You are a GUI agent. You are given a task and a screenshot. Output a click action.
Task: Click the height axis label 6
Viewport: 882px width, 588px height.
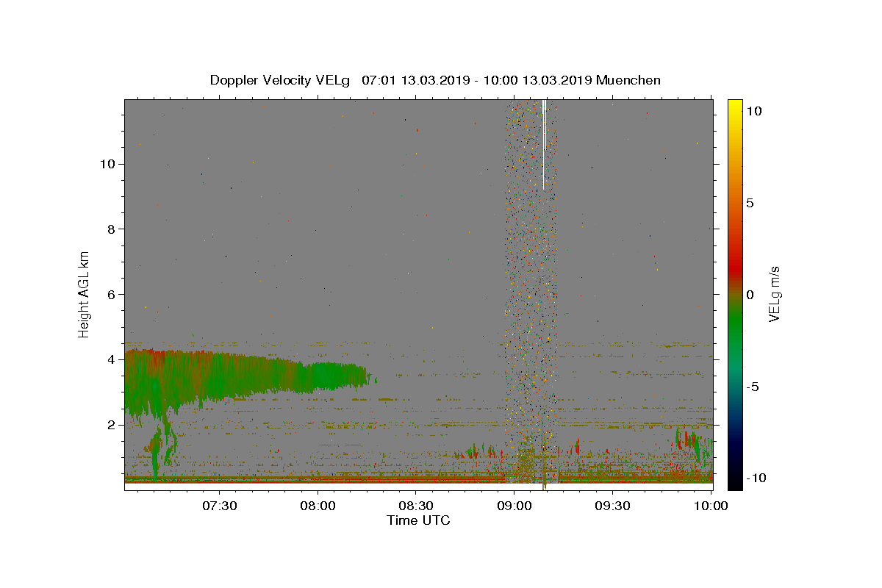coord(110,294)
